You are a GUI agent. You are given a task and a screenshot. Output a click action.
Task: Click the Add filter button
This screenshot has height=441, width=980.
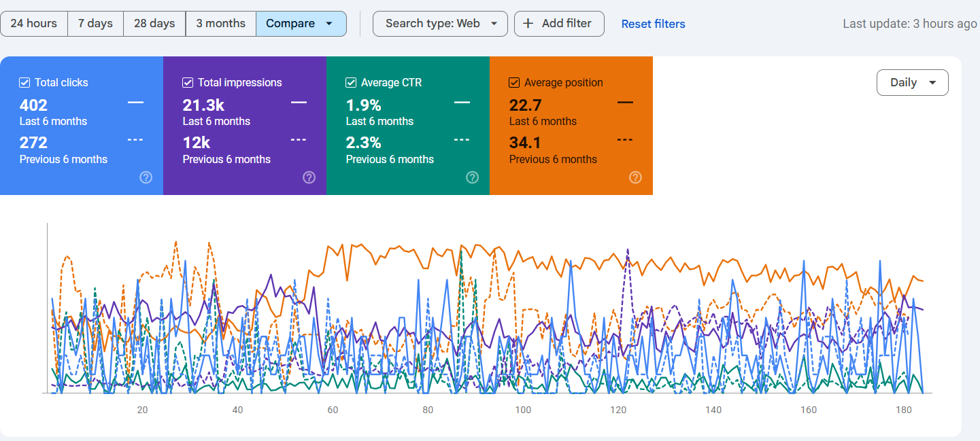tap(559, 23)
